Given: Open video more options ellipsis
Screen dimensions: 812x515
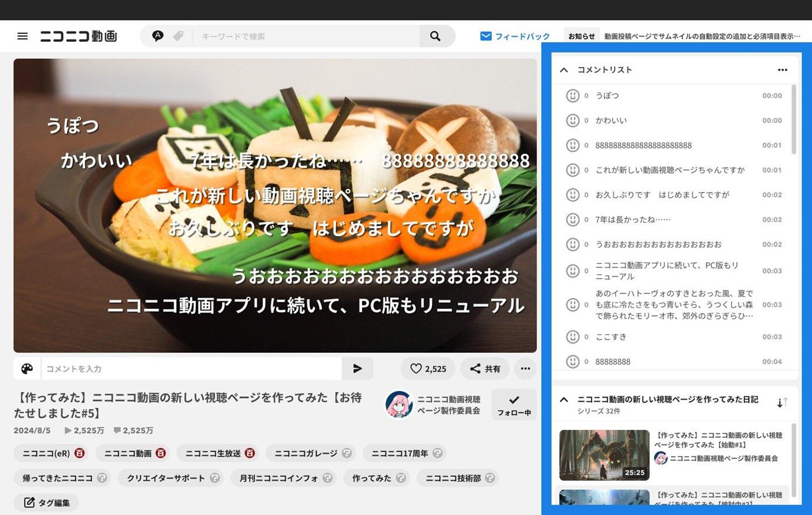Looking at the screenshot, I should 525,369.
